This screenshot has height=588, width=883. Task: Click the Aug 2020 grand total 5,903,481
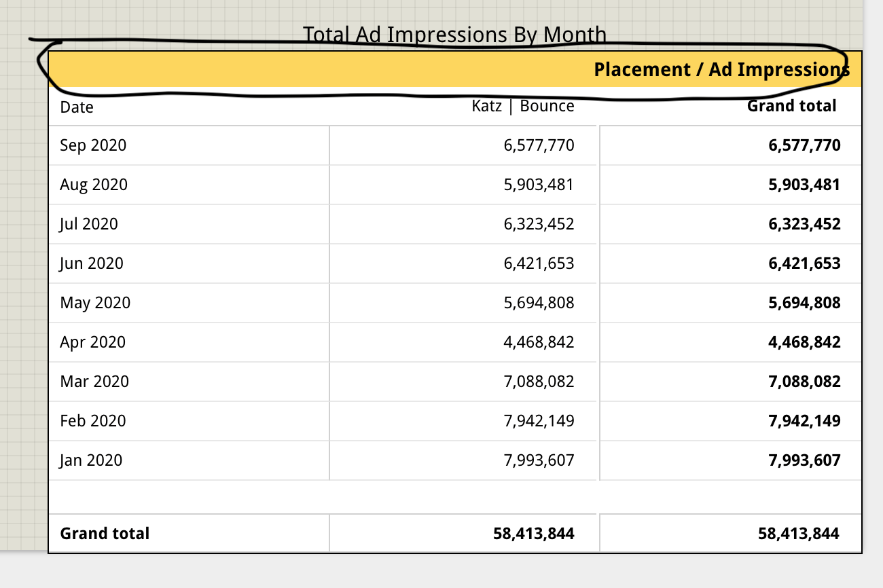(804, 184)
